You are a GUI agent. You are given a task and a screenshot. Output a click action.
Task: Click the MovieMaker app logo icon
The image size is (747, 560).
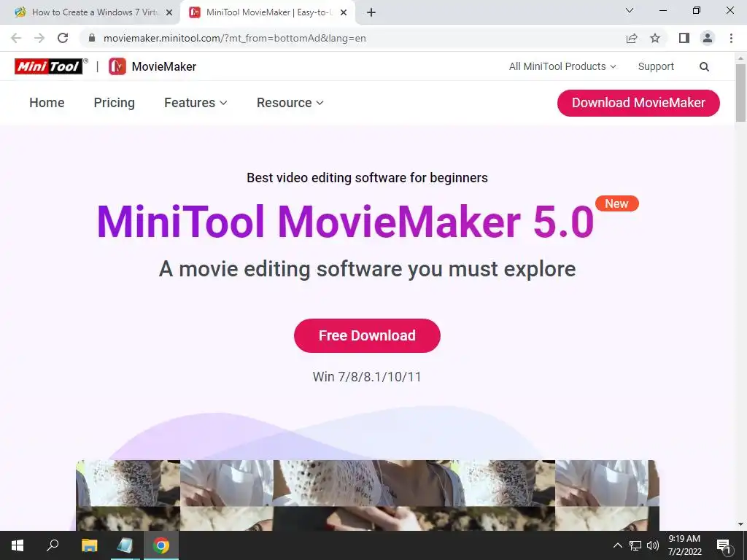pyautogui.click(x=117, y=66)
